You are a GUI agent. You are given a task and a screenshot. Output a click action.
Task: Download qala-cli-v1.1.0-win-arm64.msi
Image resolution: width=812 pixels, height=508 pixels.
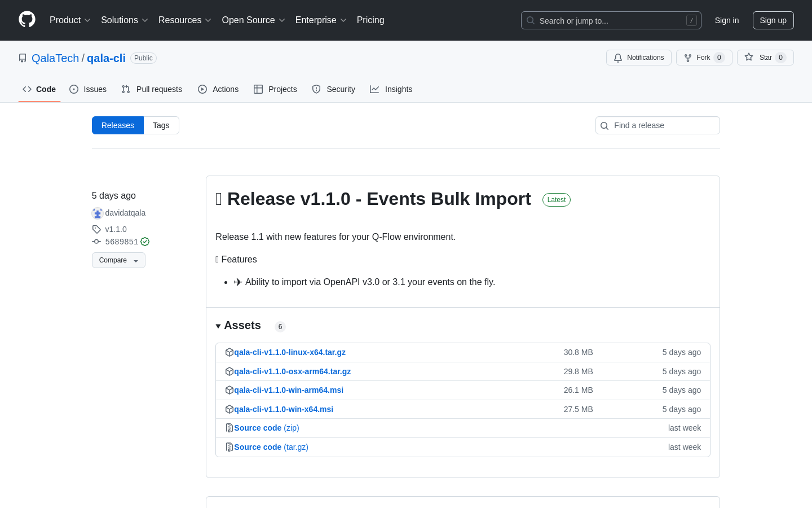tap(289, 390)
